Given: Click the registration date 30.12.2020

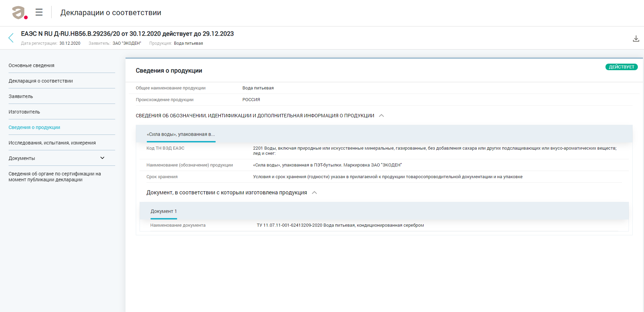Looking at the screenshot, I should [70, 43].
